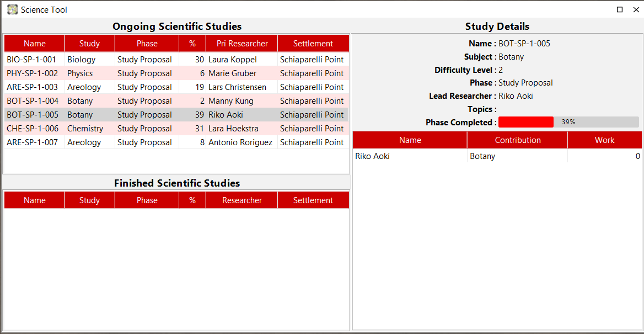Screen dimensions: 644x334
Task: Sort ongoing studies by Name column header
Action: [x=35, y=44]
